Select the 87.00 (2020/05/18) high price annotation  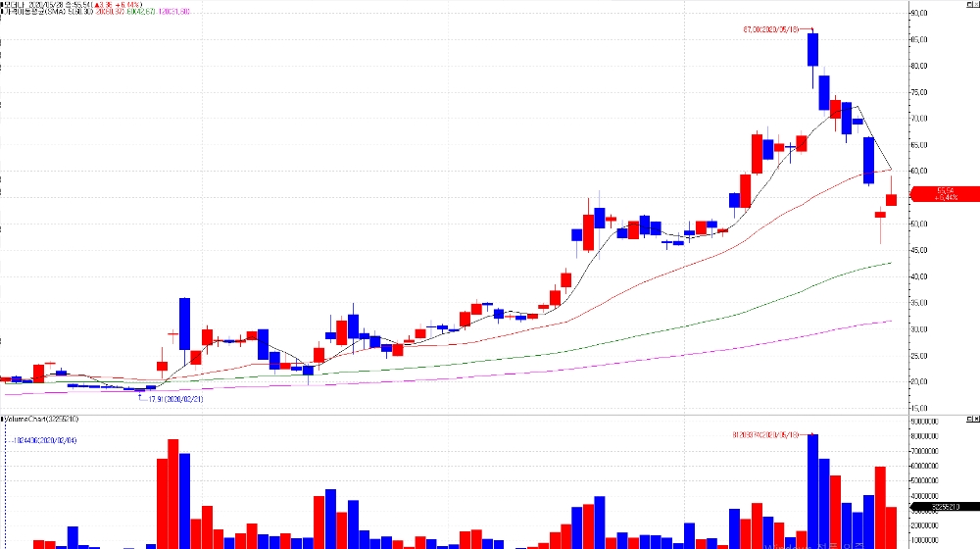pyautogui.click(x=771, y=29)
